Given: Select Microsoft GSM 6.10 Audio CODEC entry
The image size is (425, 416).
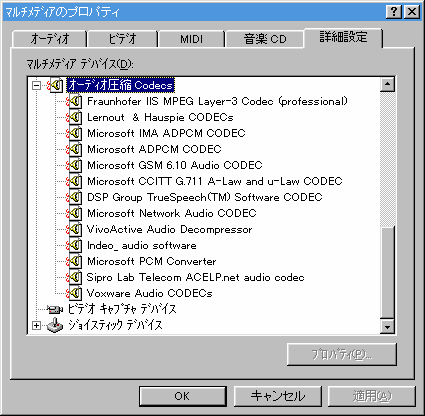Looking at the screenshot, I should [175, 165].
